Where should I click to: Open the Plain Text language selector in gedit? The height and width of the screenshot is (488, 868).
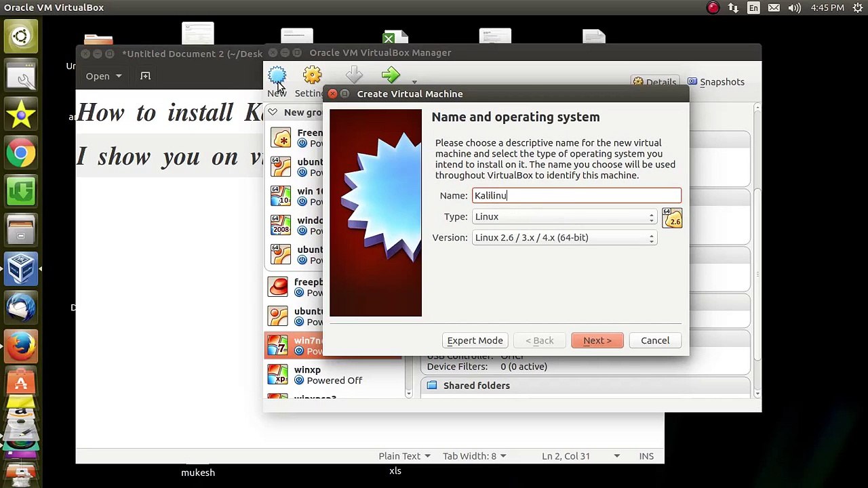(404, 456)
